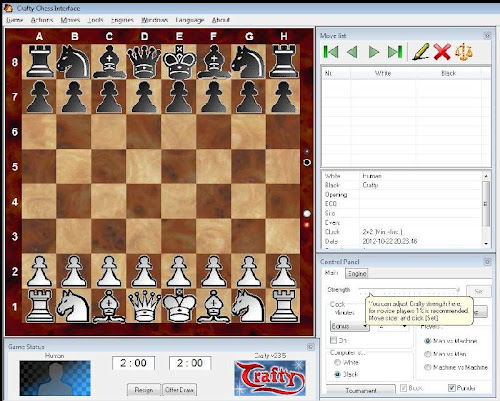The image size is (500, 401).
Task: Switch to the Engine tab
Action: 357,274
